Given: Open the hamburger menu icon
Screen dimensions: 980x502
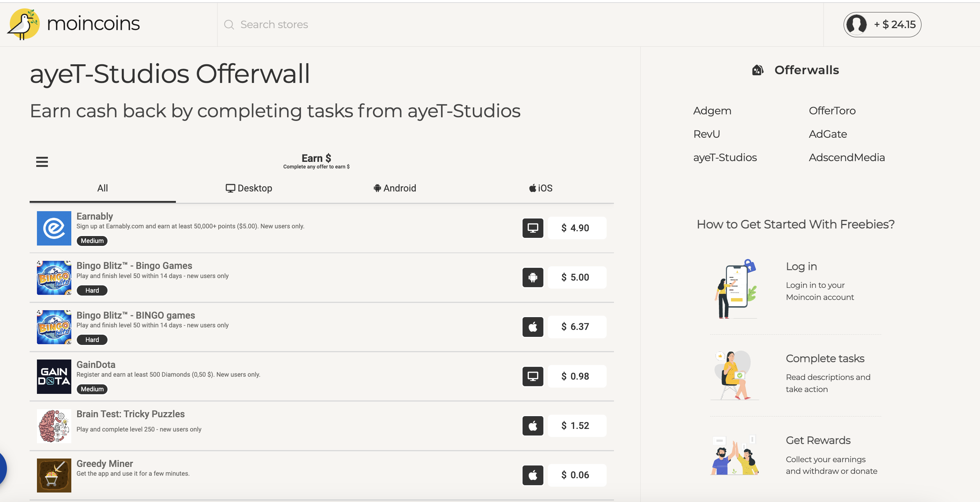Looking at the screenshot, I should 42,162.
